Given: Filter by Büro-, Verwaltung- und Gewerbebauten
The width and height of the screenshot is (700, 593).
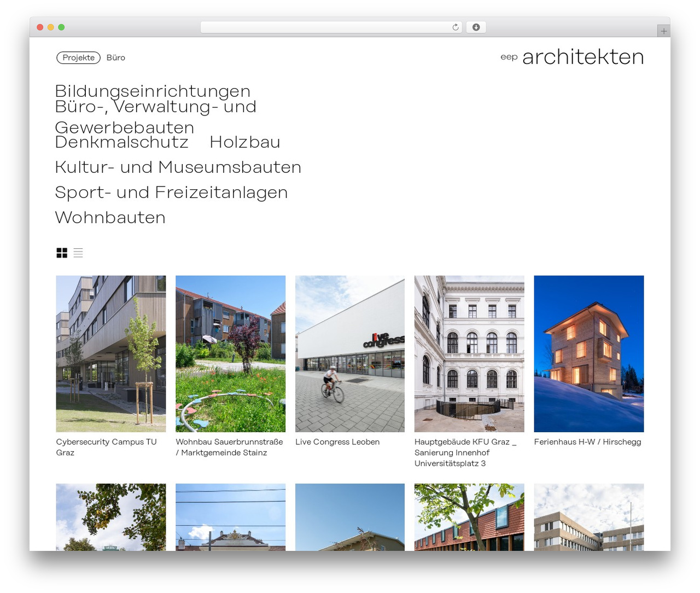Looking at the screenshot, I should point(156,117).
